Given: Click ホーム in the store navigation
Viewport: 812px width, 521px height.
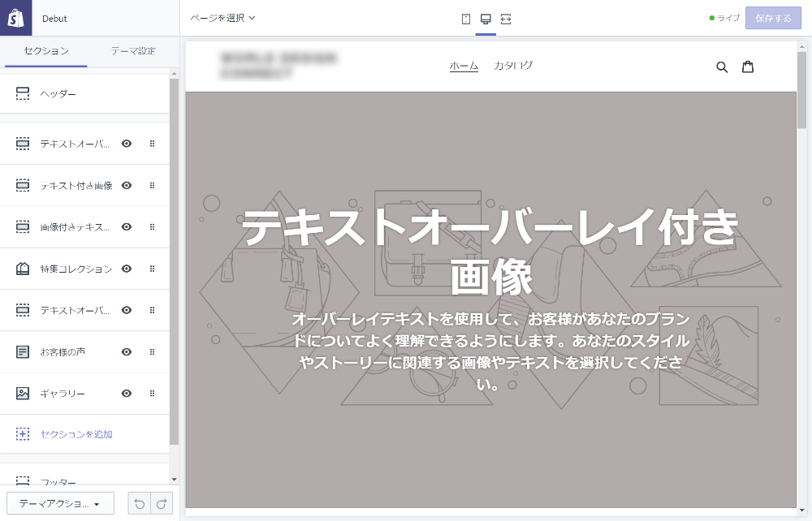Looking at the screenshot, I should point(464,66).
